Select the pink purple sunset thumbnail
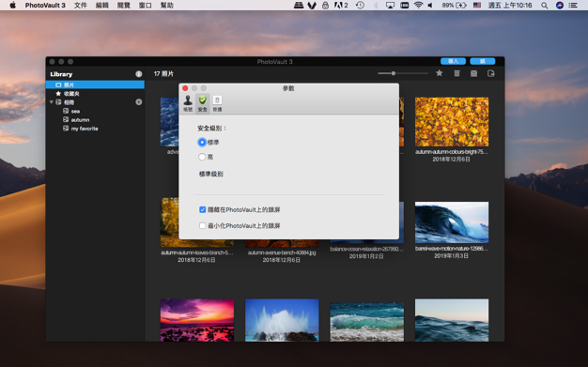The width and height of the screenshot is (588, 367). (x=197, y=320)
